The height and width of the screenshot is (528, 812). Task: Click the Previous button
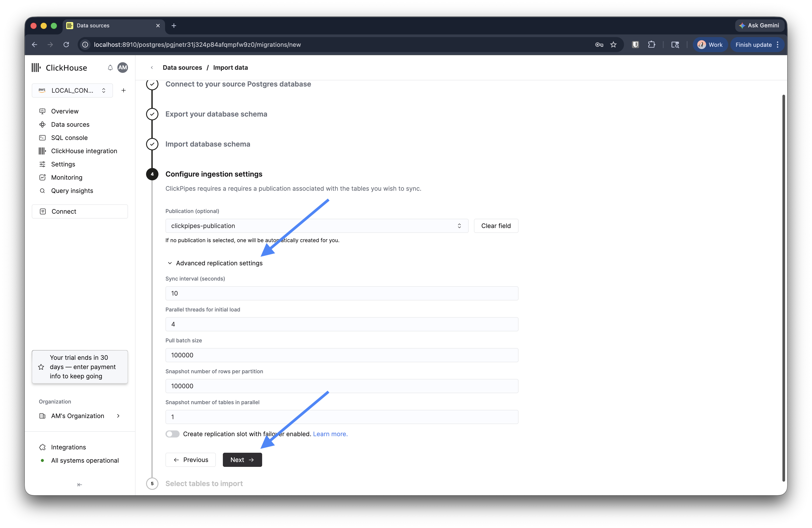[190, 460]
